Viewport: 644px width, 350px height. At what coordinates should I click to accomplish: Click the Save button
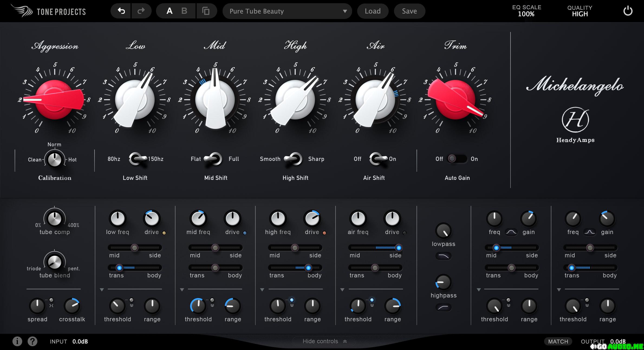(x=409, y=11)
